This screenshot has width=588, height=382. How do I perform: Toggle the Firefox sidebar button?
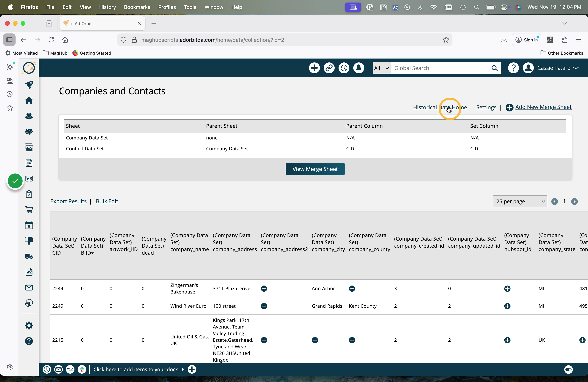[9, 40]
